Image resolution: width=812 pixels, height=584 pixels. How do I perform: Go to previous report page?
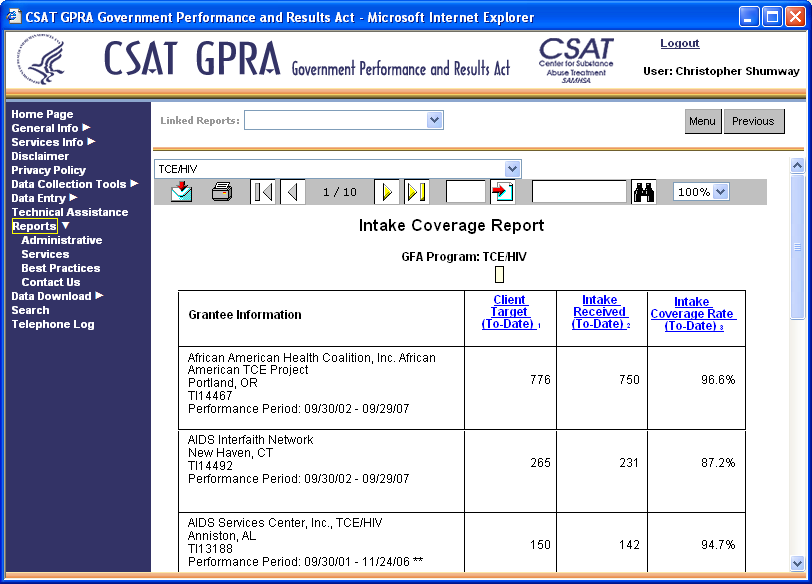[293, 192]
